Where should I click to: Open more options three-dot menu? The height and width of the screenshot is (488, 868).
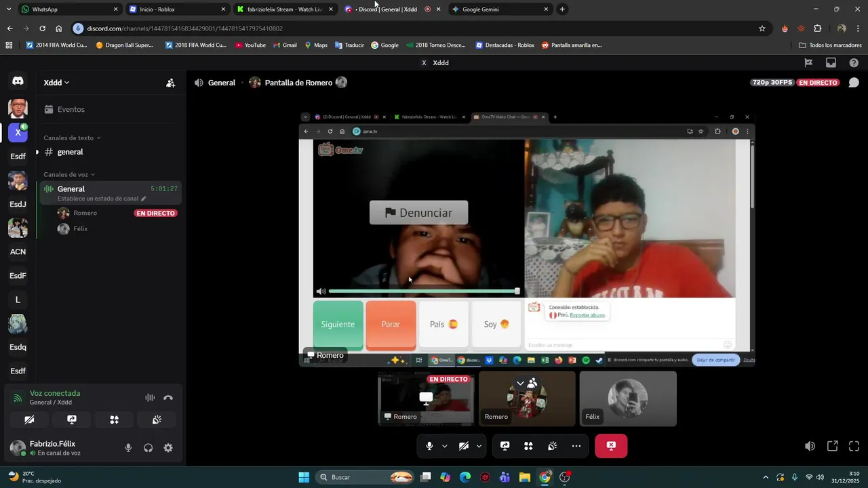click(x=576, y=446)
